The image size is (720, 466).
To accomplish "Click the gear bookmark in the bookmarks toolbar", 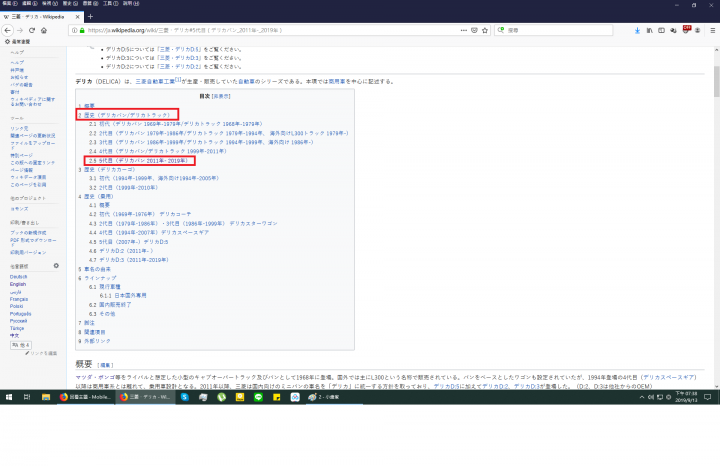I will 17,41.
